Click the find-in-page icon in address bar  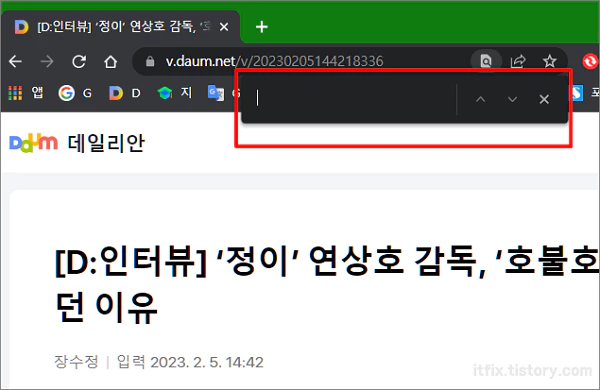(486, 61)
